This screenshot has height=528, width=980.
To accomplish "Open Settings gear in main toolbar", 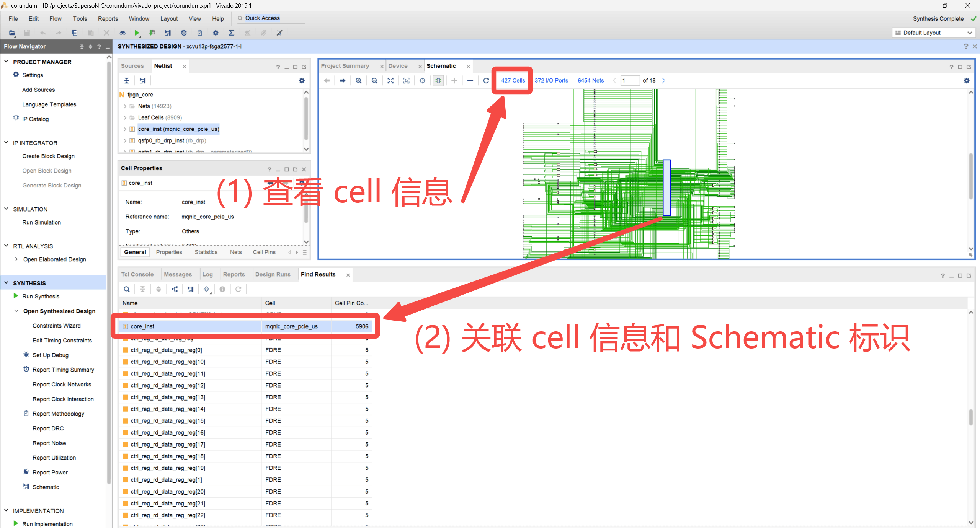I will (x=216, y=33).
